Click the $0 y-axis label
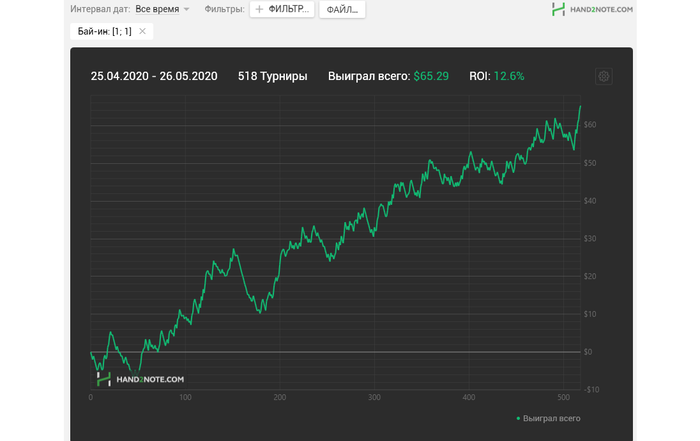Viewport: 700px width, 441px height. (x=588, y=352)
